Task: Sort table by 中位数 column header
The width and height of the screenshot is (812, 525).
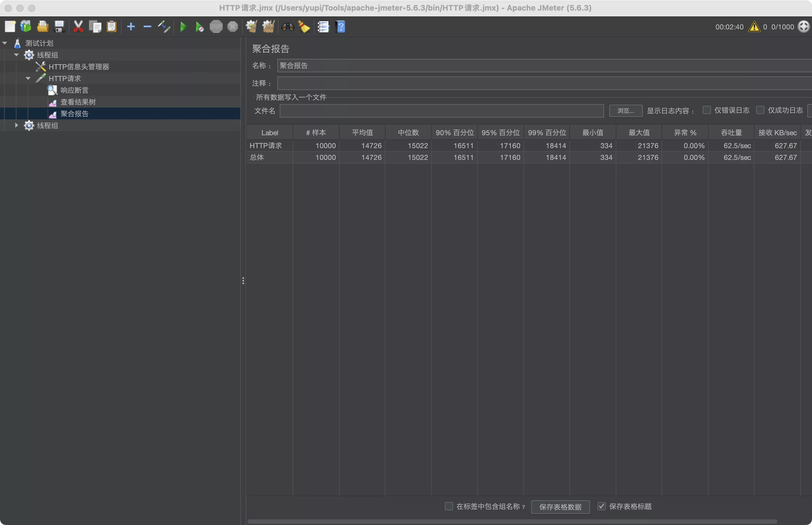Action: pyautogui.click(x=408, y=132)
